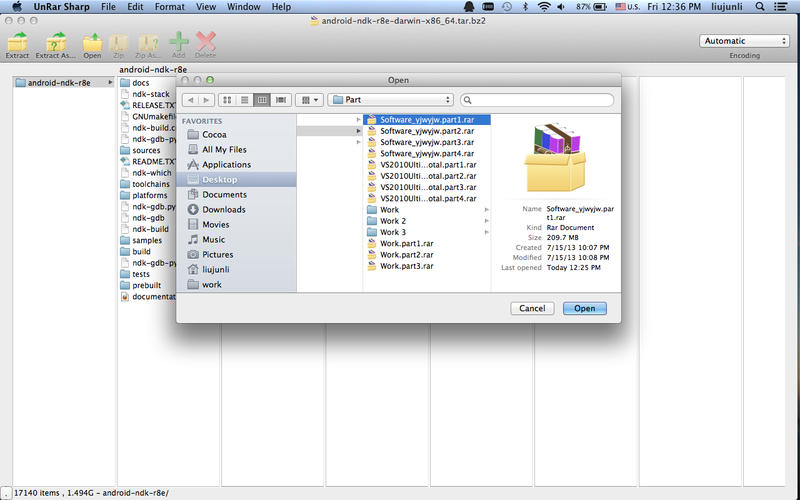Select Music in Favorites sidebar
Viewport: 800px width, 500px height.
tap(236, 240)
